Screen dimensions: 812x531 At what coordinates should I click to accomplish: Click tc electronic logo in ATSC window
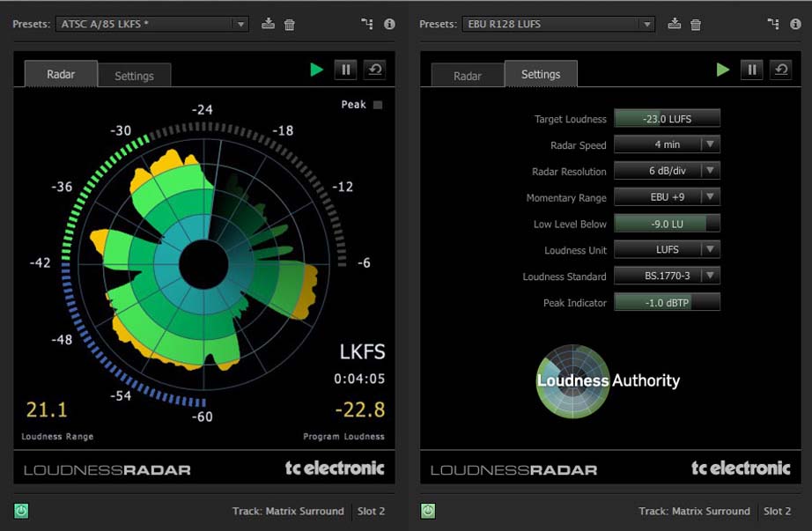pos(335,468)
